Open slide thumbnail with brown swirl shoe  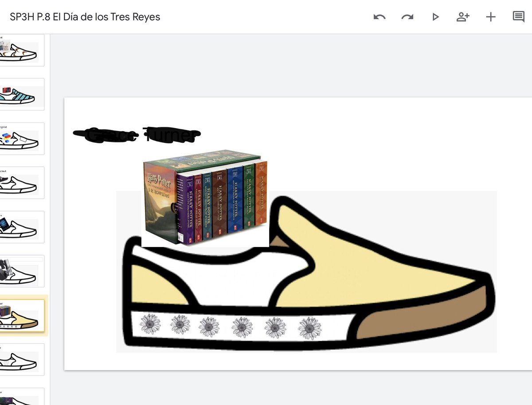click(21, 51)
